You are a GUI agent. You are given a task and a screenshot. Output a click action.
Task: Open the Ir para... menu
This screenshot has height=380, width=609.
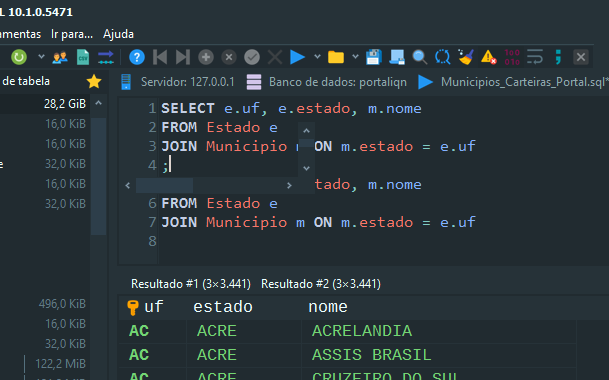pos(72,34)
